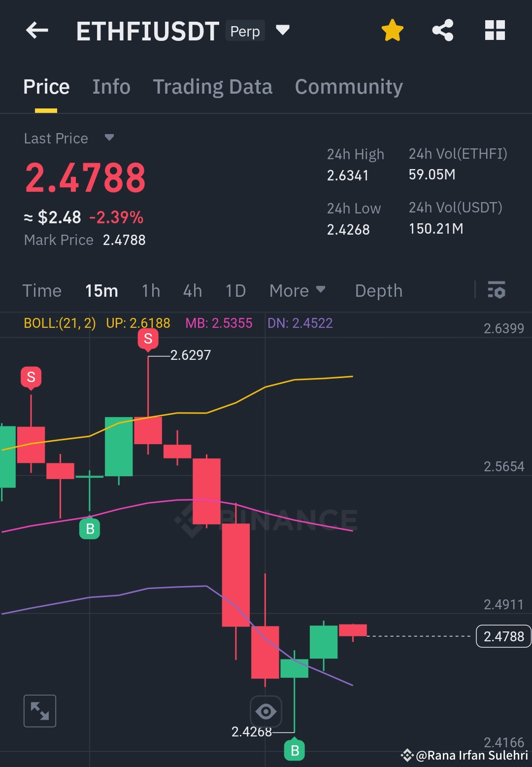532x767 pixels.
Task: Open chart indicator settings icon next to Depth
Action: 498,291
